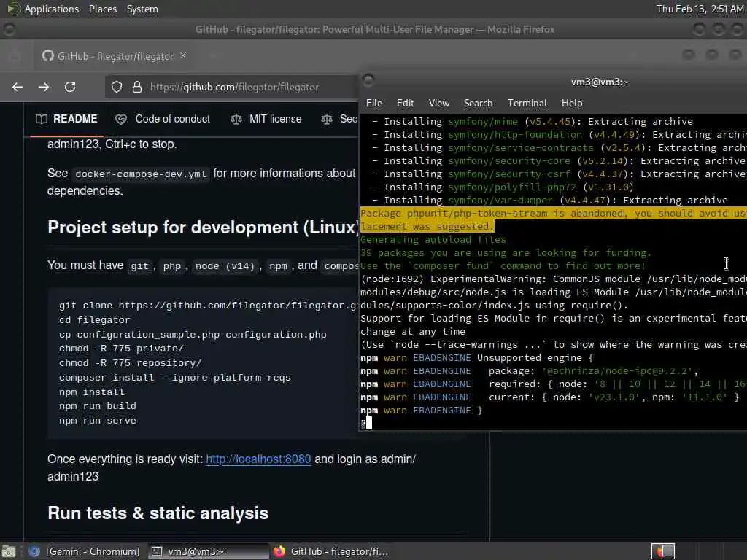Click the show desktop icon in taskbar
Viewport: 747px width, 560px height.
9,551
